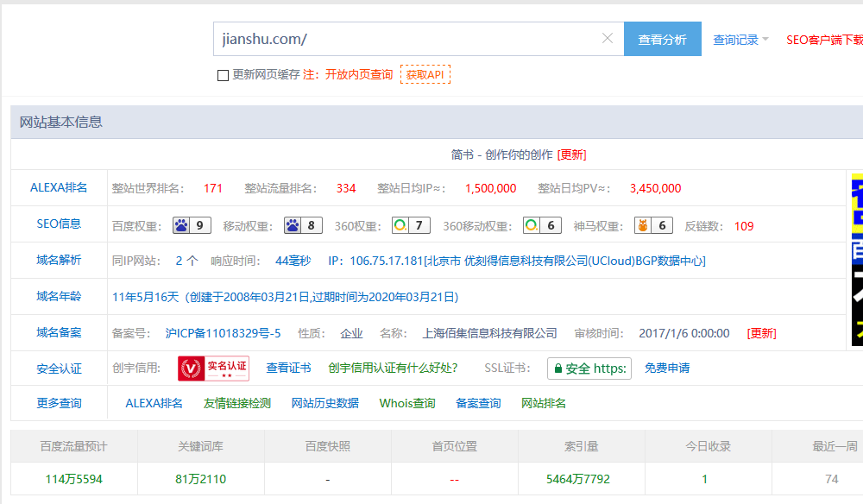Click the 查看分析 analyze button

pyautogui.click(x=662, y=38)
